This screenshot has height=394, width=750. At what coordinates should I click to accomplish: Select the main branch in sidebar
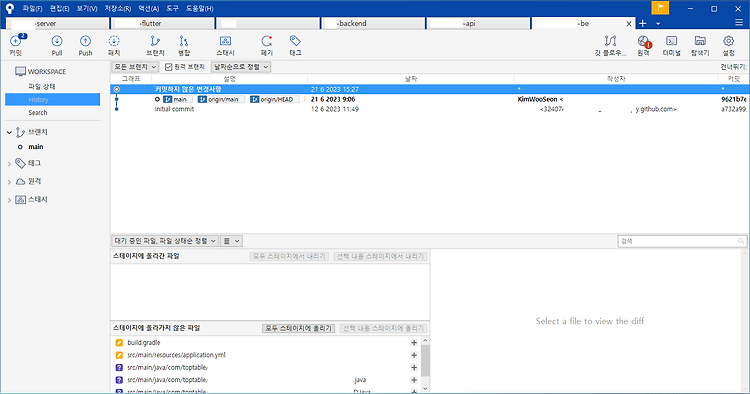(35, 147)
